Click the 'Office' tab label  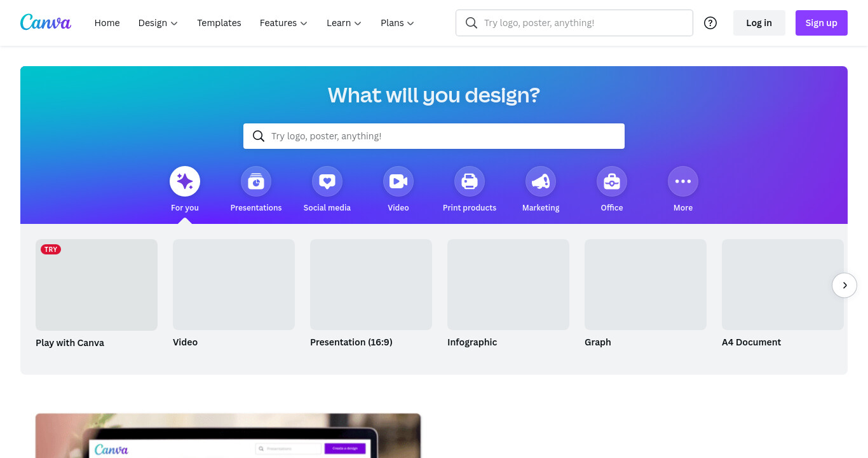(612, 208)
